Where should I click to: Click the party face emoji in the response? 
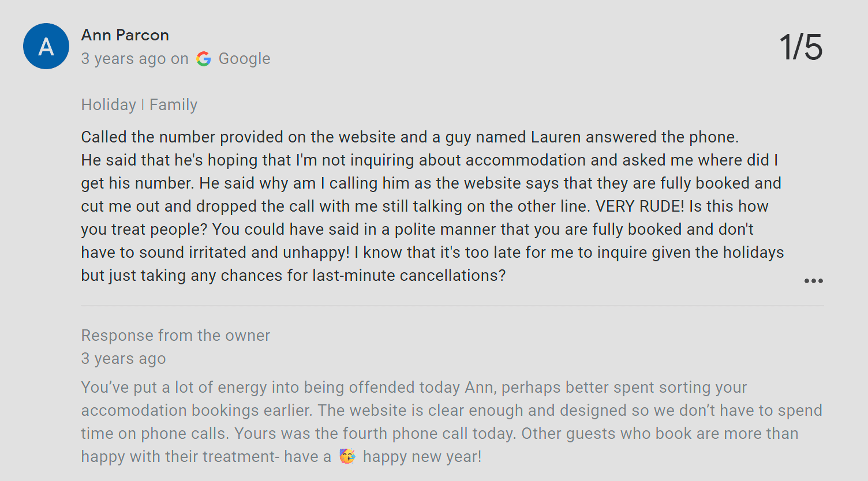coord(347,456)
